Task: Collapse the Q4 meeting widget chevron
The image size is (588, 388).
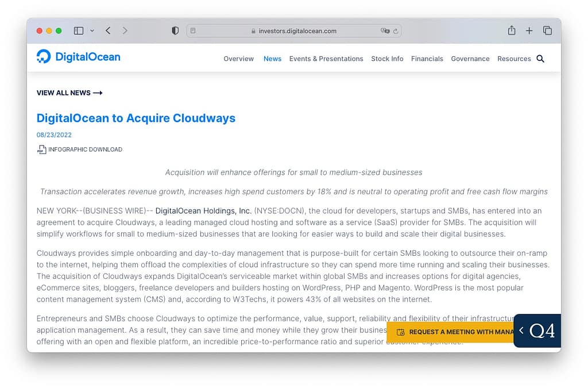Action: (x=521, y=331)
